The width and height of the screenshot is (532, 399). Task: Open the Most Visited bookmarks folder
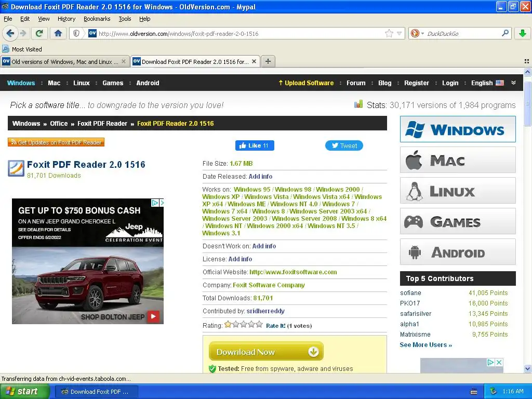(22, 49)
